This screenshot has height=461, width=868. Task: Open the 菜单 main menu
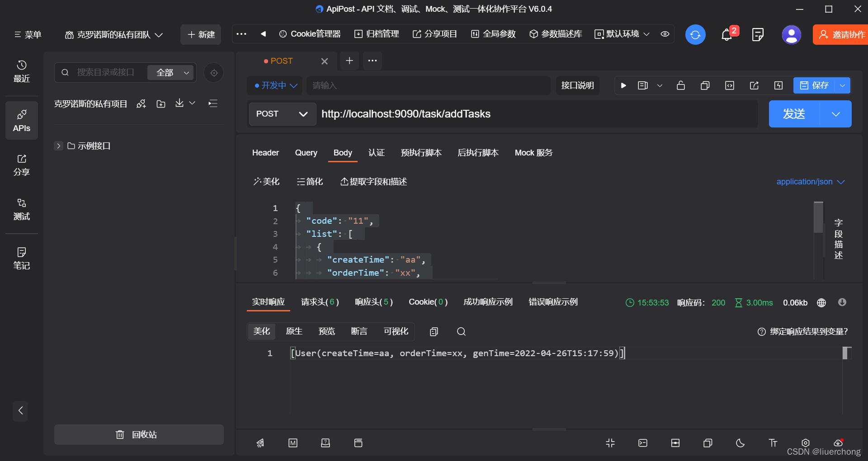point(28,35)
